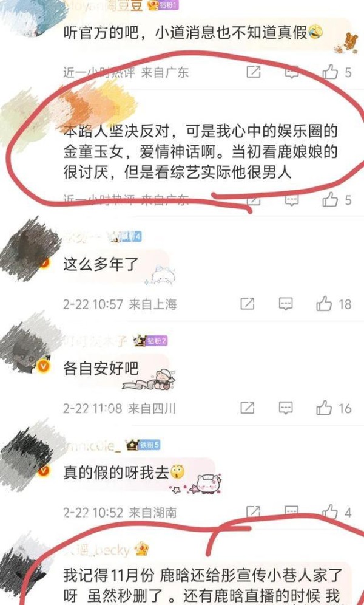Share the 这么多年了 comment
Viewport: 364px width, 605px height.
tap(248, 304)
